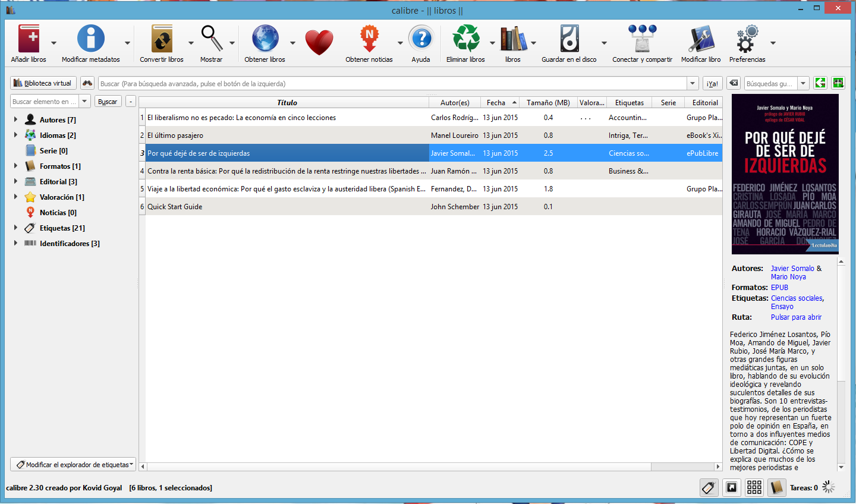Expand the Autores tree node
The height and width of the screenshot is (504, 856).
[x=15, y=119]
